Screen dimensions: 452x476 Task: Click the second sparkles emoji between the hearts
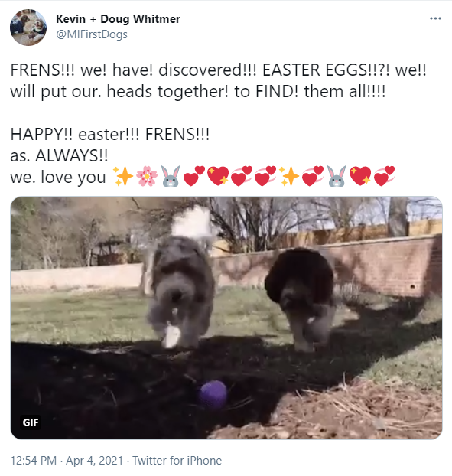(x=289, y=176)
